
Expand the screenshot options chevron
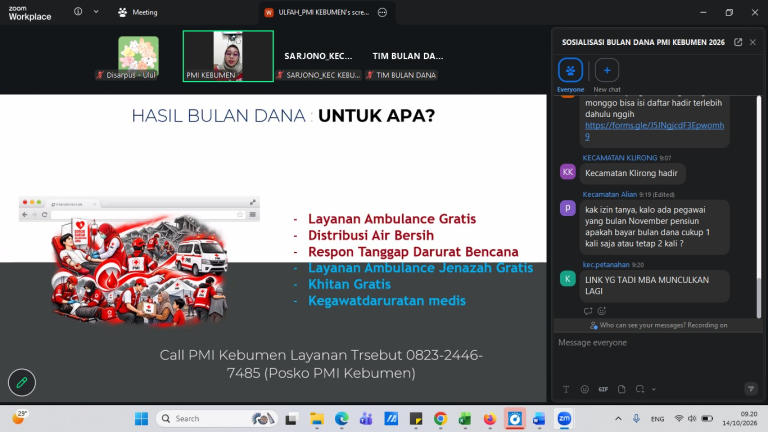[x=654, y=389]
